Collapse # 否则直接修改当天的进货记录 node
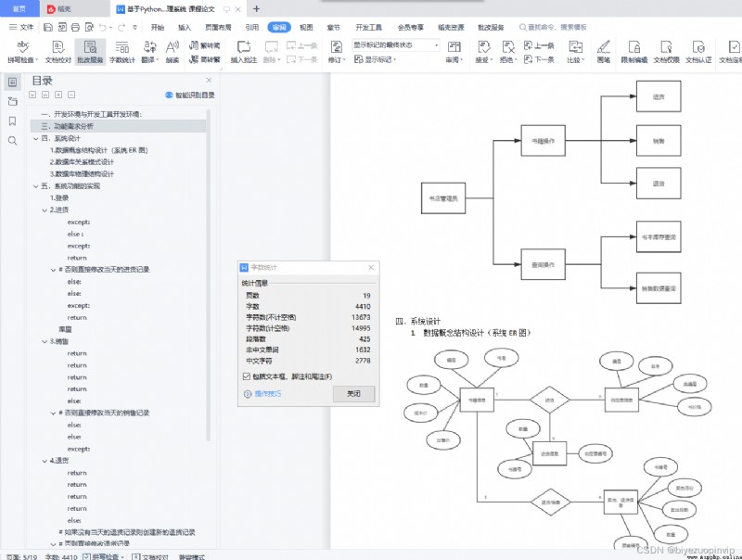The height and width of the screenshot is (560, 742). pos(54,270)
